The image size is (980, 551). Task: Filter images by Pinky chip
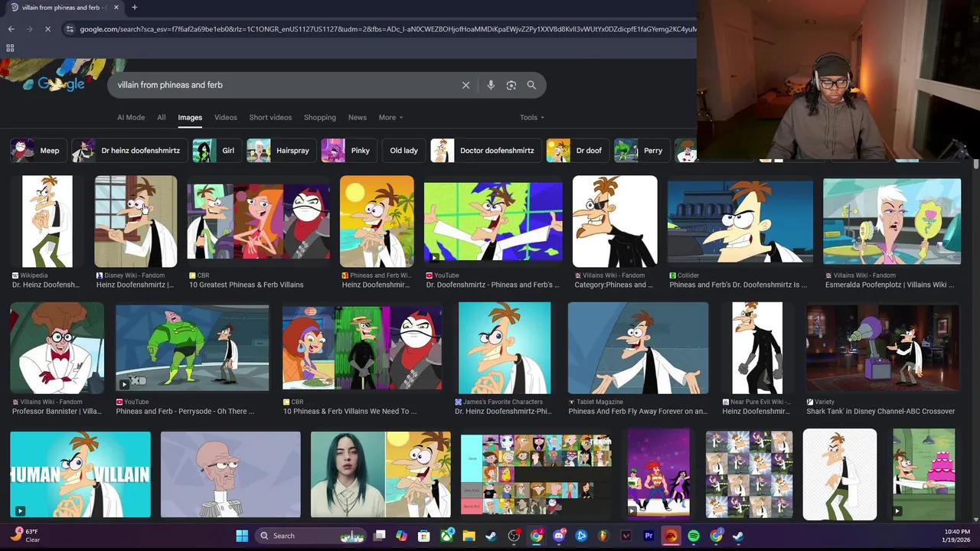(x=348, y=151)
